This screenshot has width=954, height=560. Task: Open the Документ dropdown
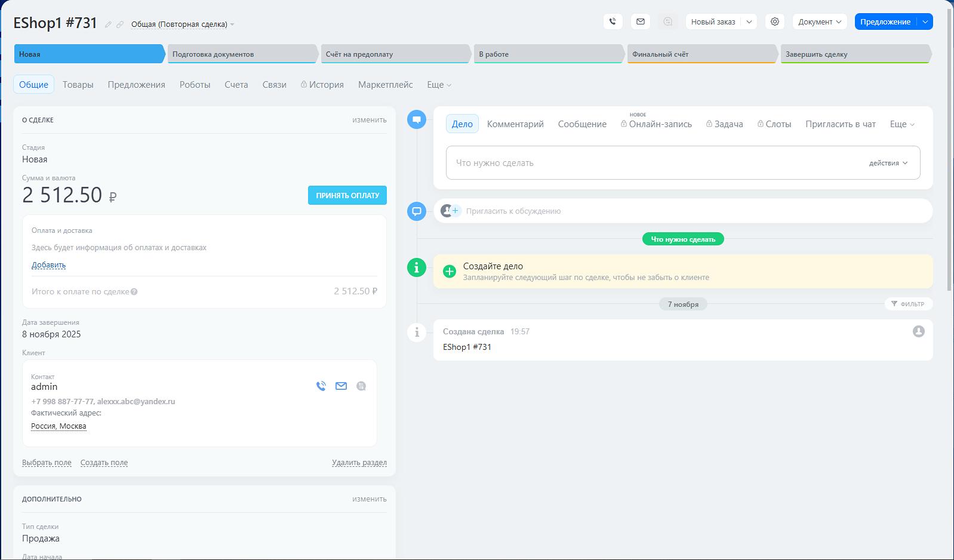[x=820, y=21]
